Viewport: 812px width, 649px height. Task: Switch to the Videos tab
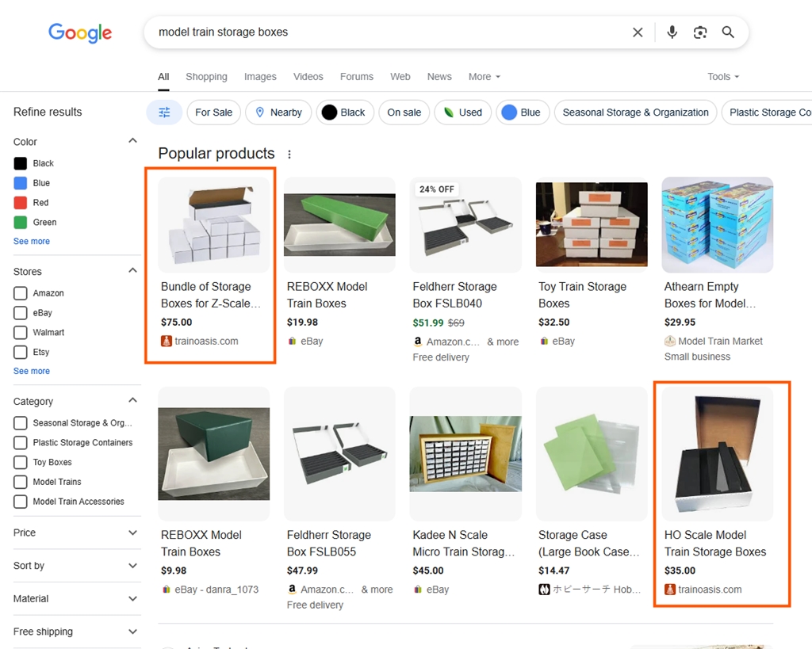click(x=308, y=77)
